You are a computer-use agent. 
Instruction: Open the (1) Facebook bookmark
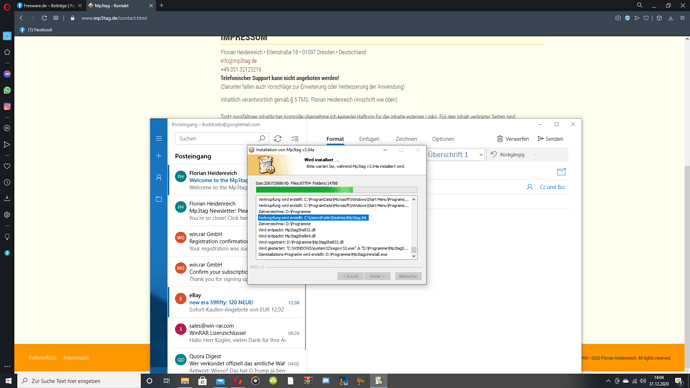tap(36, 30)
